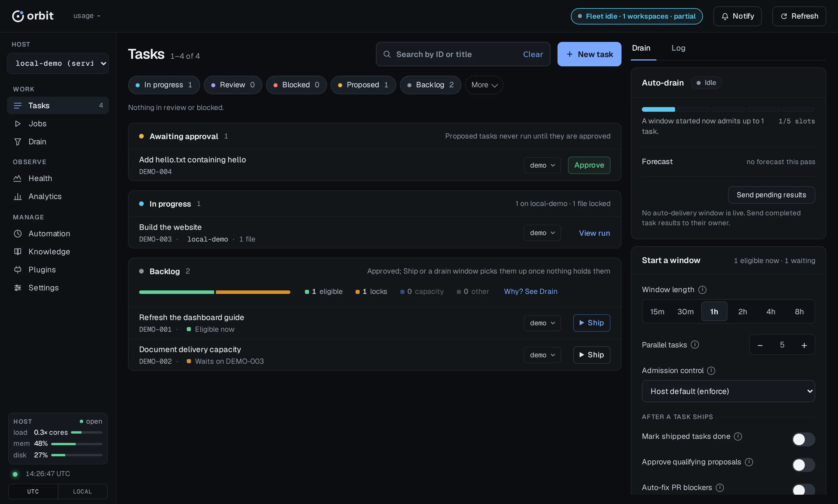Click the Tasks list icon in sidebar

pyautogui.click(x=18, y=106)
